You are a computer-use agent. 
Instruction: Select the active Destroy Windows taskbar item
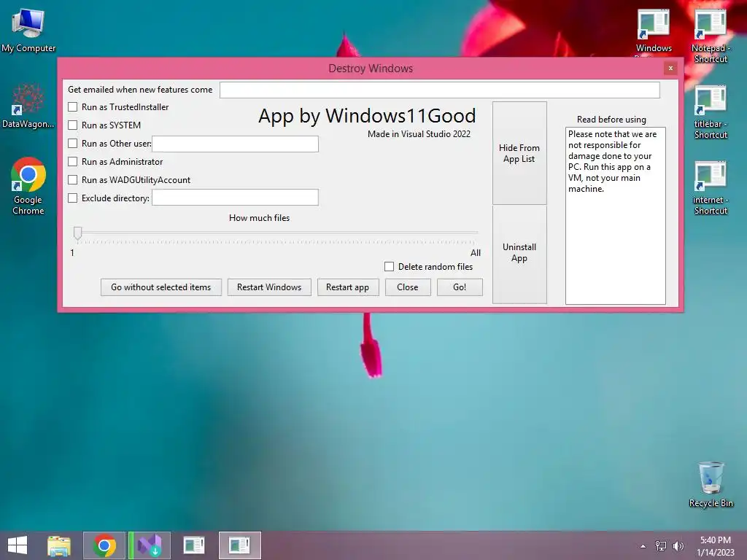[x=239, y=545]
